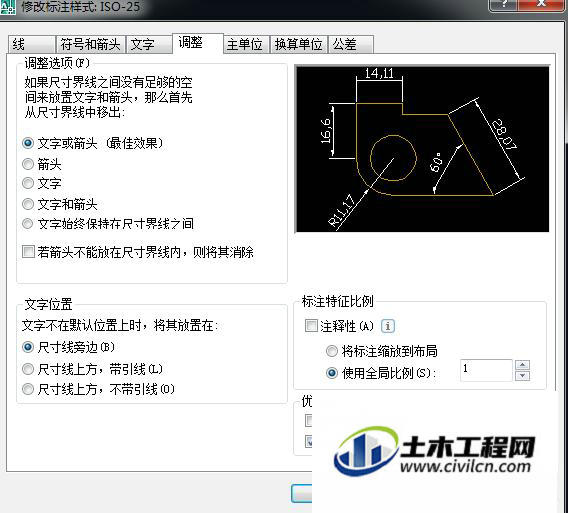The width and height of the screenshot is (568, 513).
Task: Click the global scale value field
Action: pyautogui.click(x=486, y=370)
